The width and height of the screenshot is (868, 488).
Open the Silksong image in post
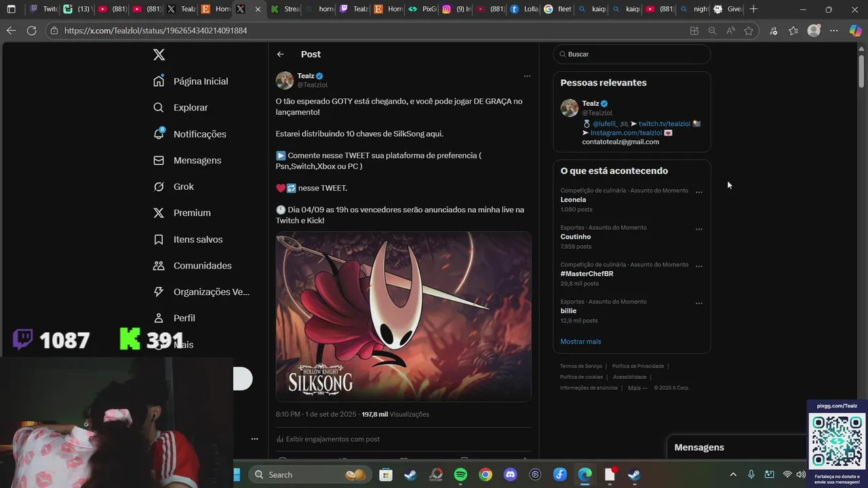coord(403,317)
